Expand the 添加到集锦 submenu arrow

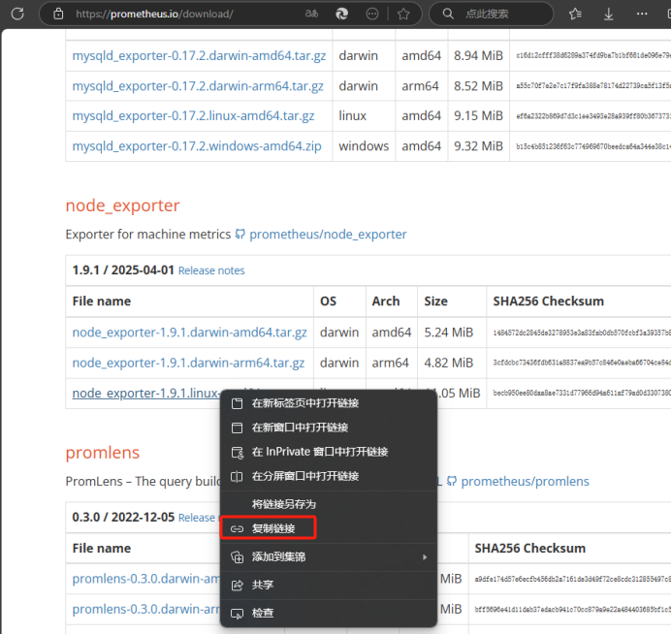click(425, 556)
